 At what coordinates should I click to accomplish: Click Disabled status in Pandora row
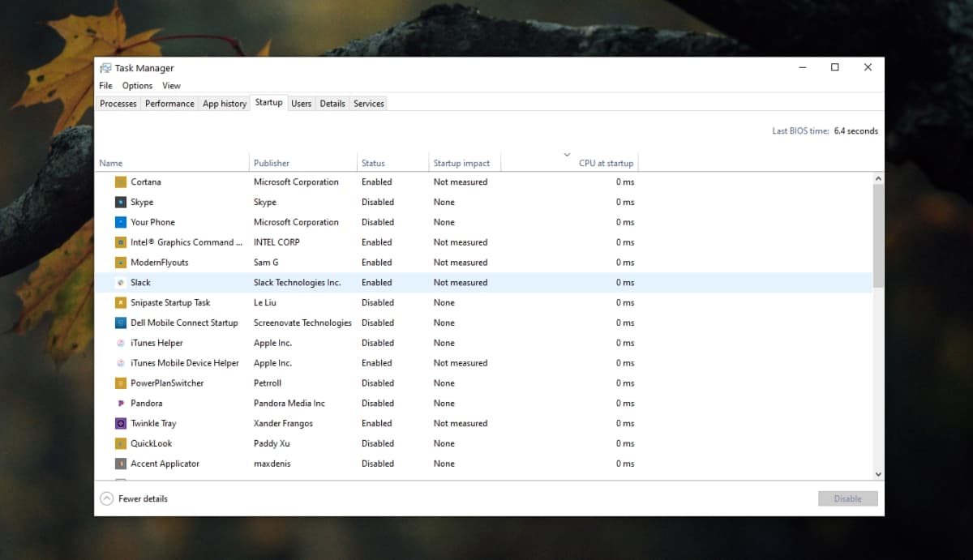378,404
